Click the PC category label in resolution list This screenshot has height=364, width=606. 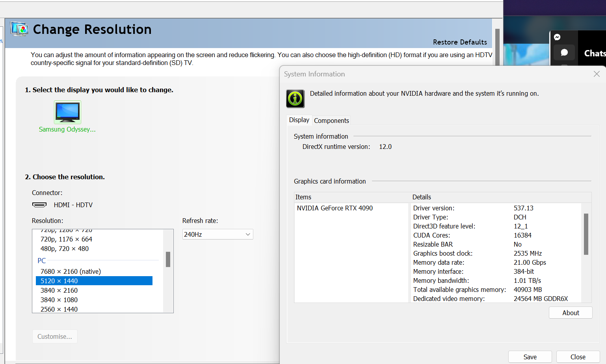point(41,260)
